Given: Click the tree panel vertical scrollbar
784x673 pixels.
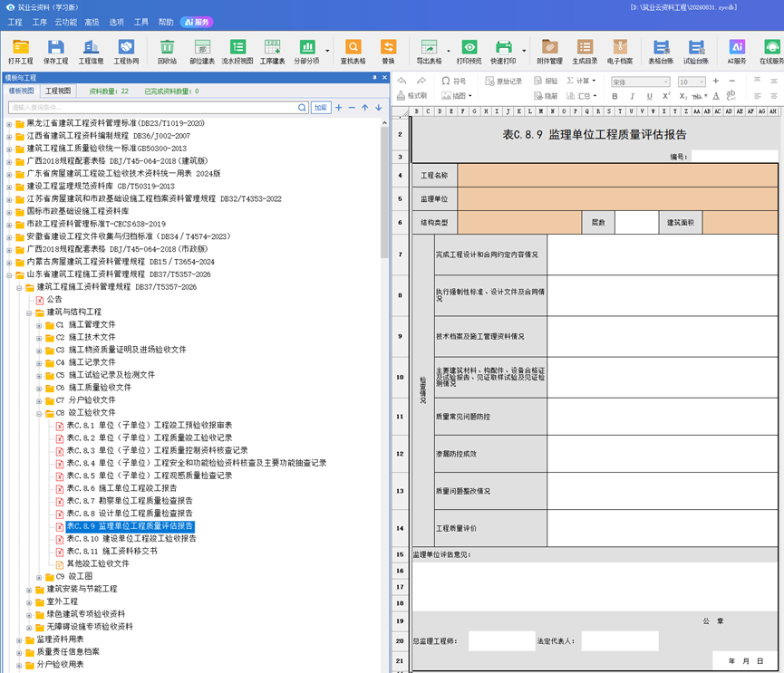Looking at the screenshot, I should (x=384, y=190).
